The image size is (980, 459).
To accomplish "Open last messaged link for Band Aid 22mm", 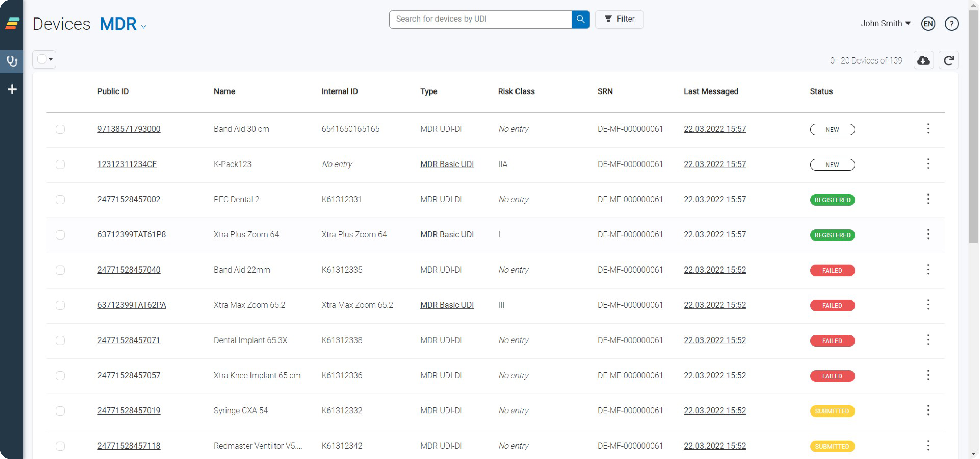I will coord(714,270).
